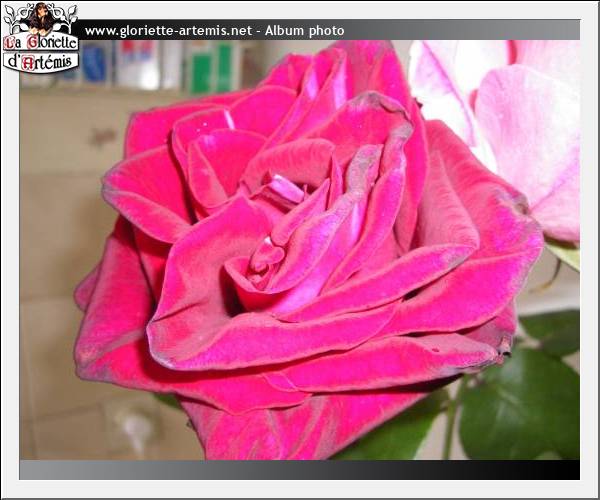The width and height of the screenshot is (600, 500).
Task: Click the pale pink flower at top right
Action: pyautogui.click(x=520, y=120)
